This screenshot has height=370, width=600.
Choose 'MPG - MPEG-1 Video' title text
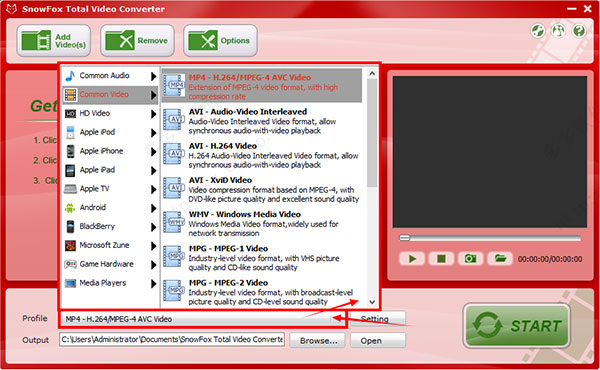point(228,249)
